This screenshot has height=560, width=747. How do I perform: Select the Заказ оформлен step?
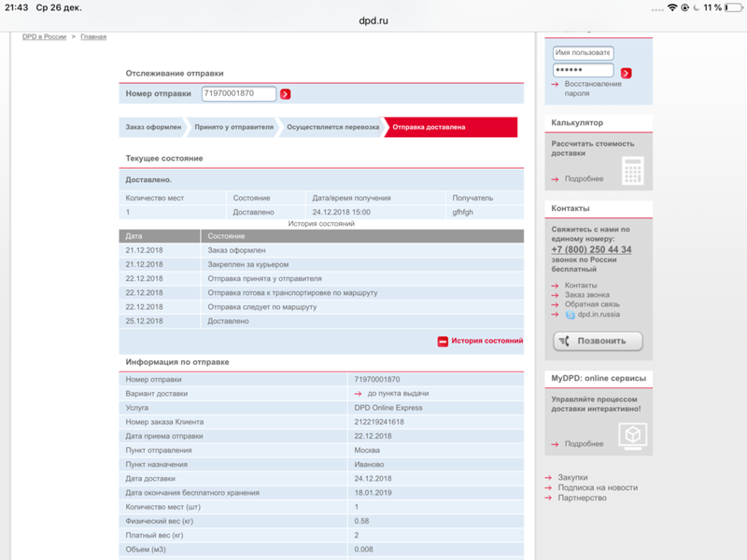pyautogui.click(x=153, y=127)
